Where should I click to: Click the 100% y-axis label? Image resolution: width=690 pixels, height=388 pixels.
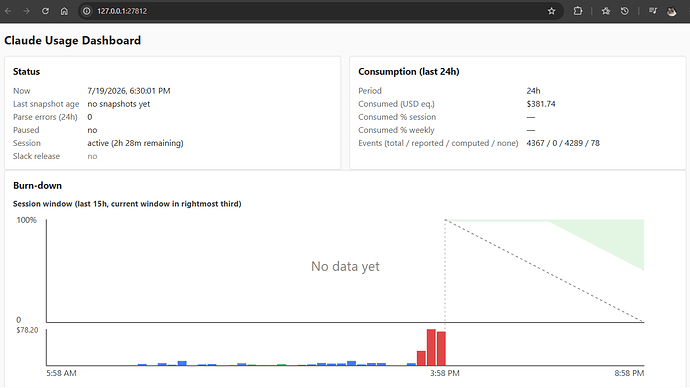(26, 220)
